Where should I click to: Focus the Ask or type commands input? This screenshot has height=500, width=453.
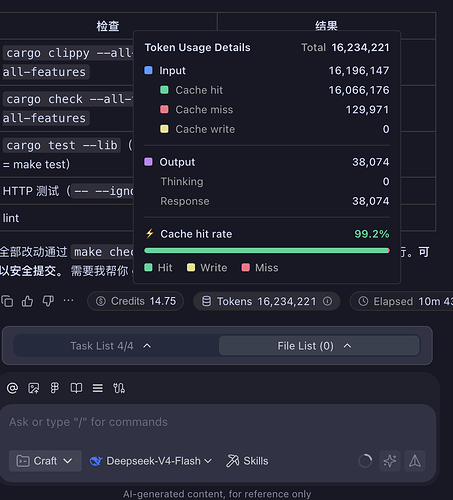pyautogui.click(x=218, y=422)
